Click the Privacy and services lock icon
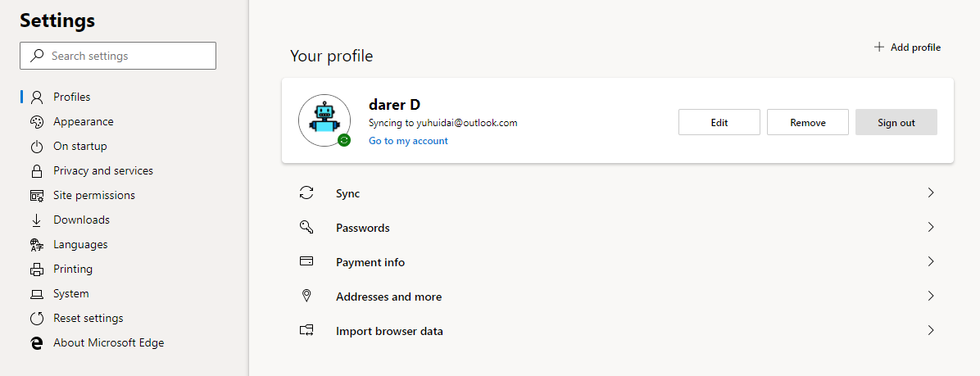Viewport: 980px width, 376px height. pyautogui.click(x=36, y=171)
